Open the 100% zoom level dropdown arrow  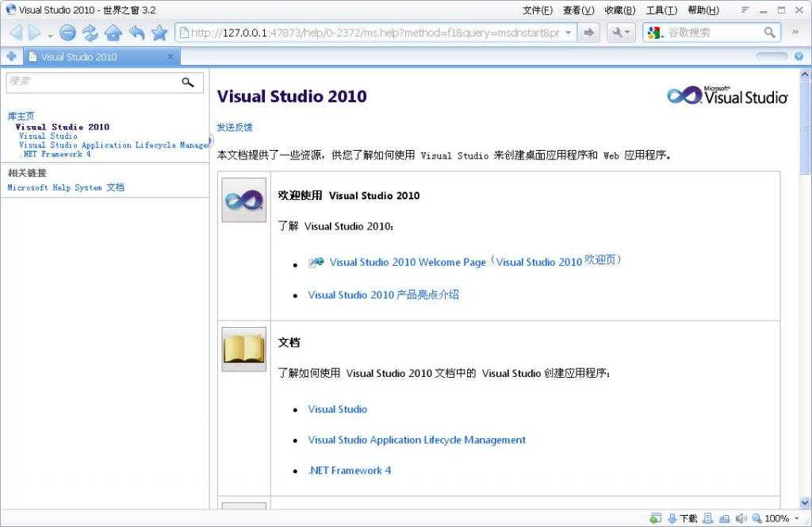click(796, 519)
